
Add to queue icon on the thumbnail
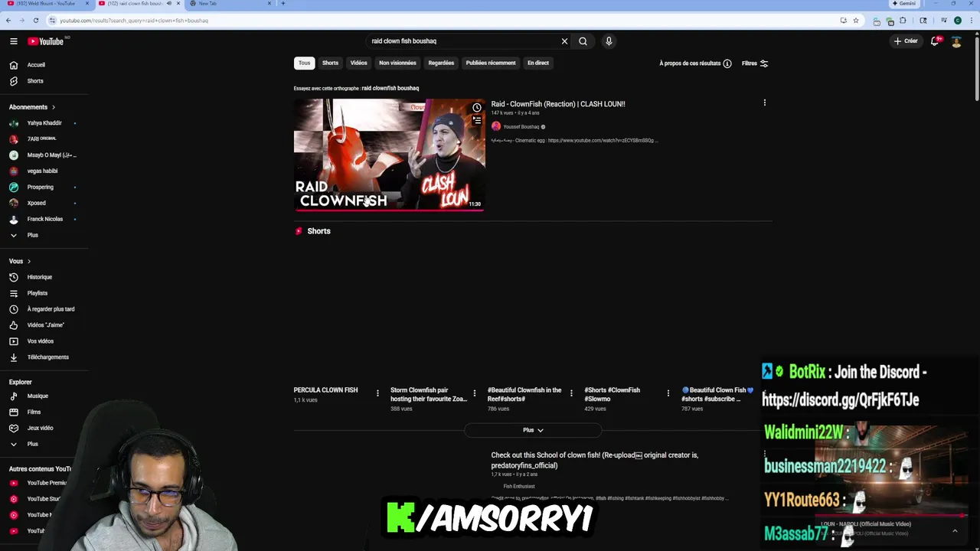pyautogui.click(x=477, y=120)
